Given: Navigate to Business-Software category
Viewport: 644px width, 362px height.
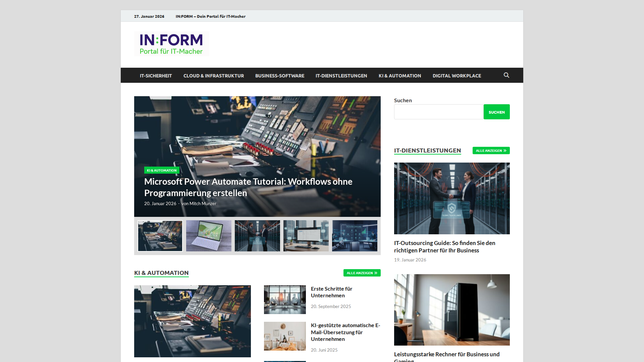Looking at the screenshot, I should 279,76.
